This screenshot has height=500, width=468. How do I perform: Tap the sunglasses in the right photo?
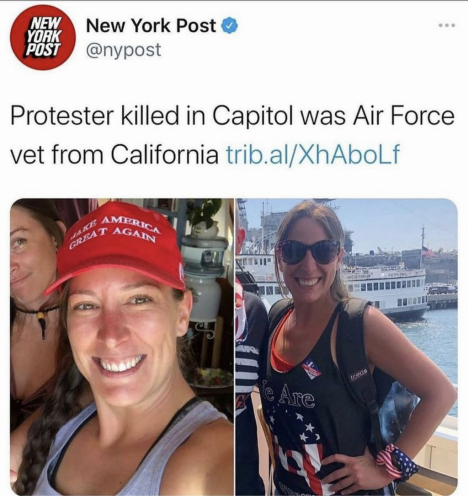point(309,252)
